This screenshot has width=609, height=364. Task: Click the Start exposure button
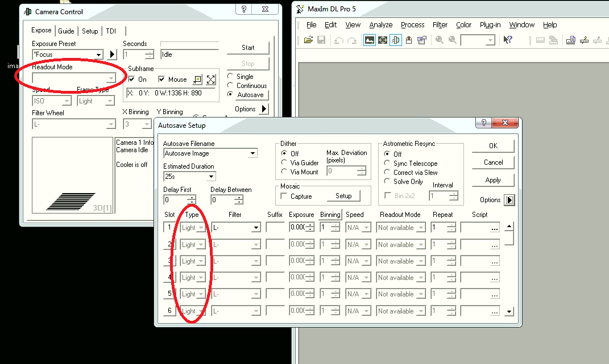(x=248, y=48)
